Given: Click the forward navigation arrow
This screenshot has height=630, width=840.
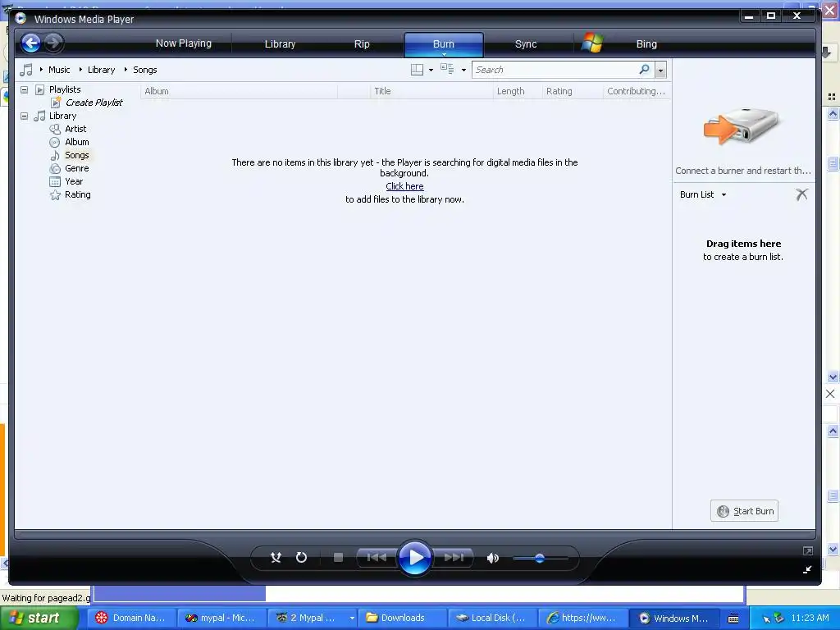Looking at the screenshot, I should coord(53,43).
